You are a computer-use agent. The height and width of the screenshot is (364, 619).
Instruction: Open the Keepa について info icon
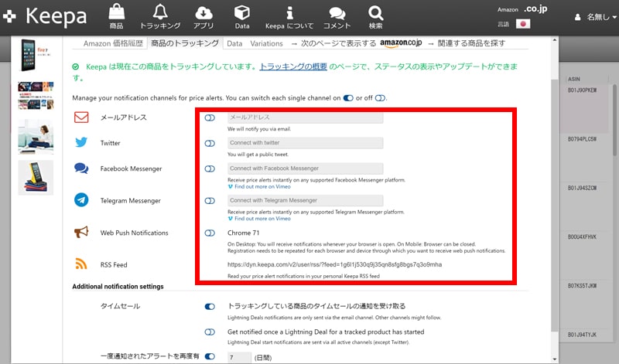(x=289, y=16)
